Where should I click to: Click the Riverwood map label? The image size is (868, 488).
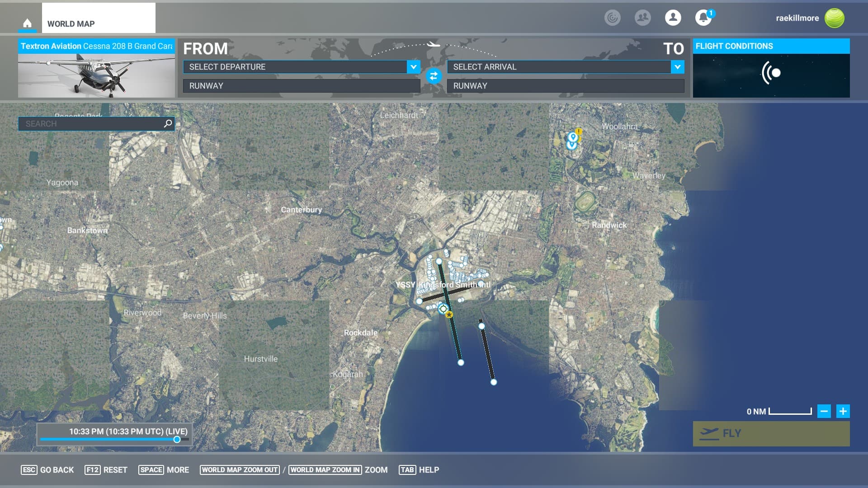[x=142, y=313]
